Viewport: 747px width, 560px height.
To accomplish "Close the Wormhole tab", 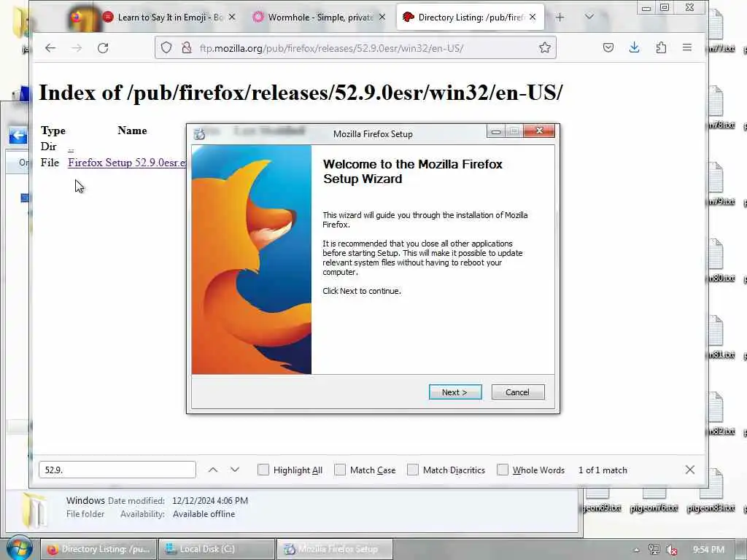I will coord(382,17).
